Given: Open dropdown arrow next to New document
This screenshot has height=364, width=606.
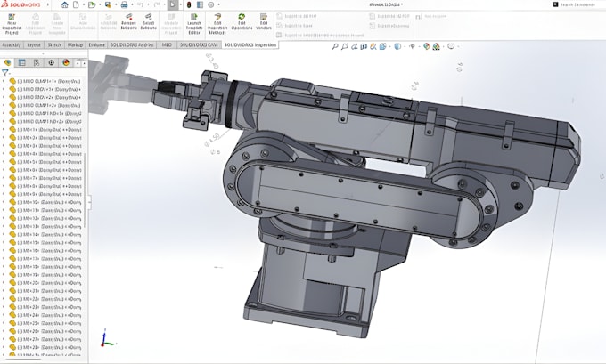Looking at the screenshot, I should [83, 5].
